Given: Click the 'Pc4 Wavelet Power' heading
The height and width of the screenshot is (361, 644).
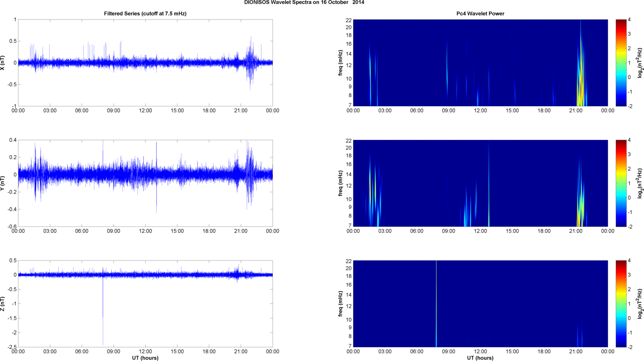Looking at the screenshot, I should pyautogui.click(x=480, y=14).
